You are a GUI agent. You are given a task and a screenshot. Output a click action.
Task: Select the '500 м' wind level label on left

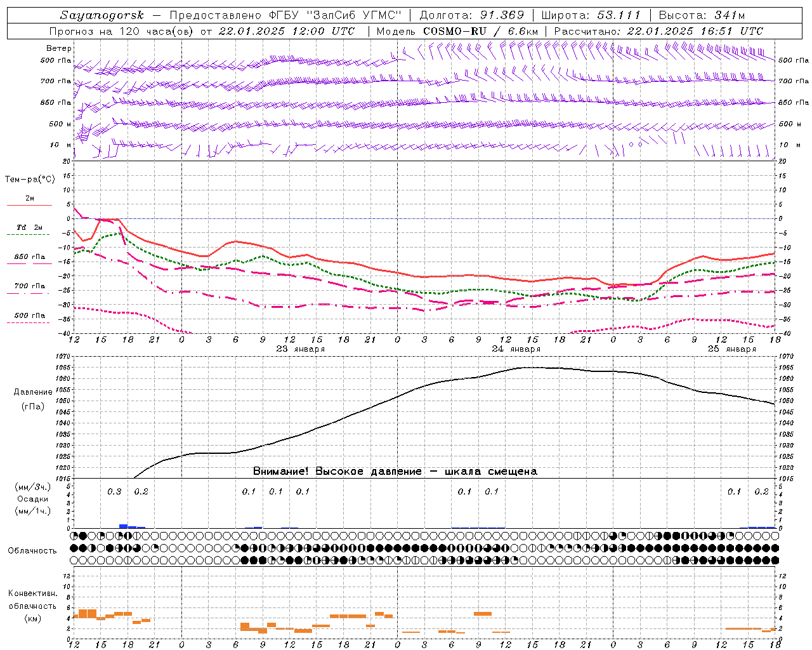point(61,124)
